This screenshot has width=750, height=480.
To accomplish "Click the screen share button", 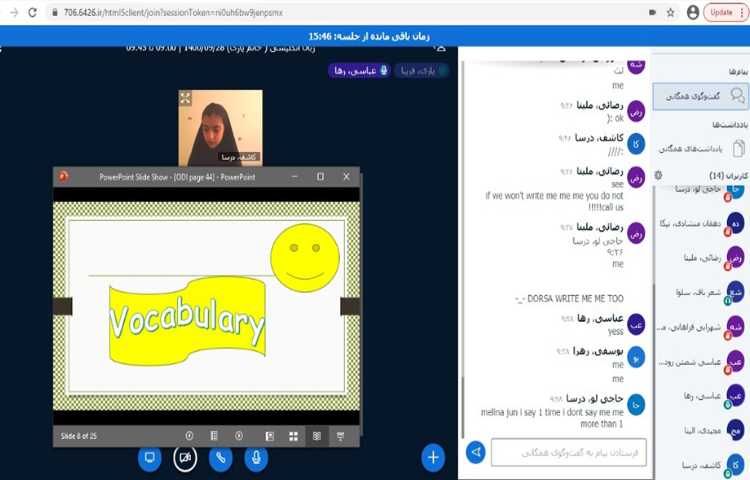I will (x=150, y=458).
